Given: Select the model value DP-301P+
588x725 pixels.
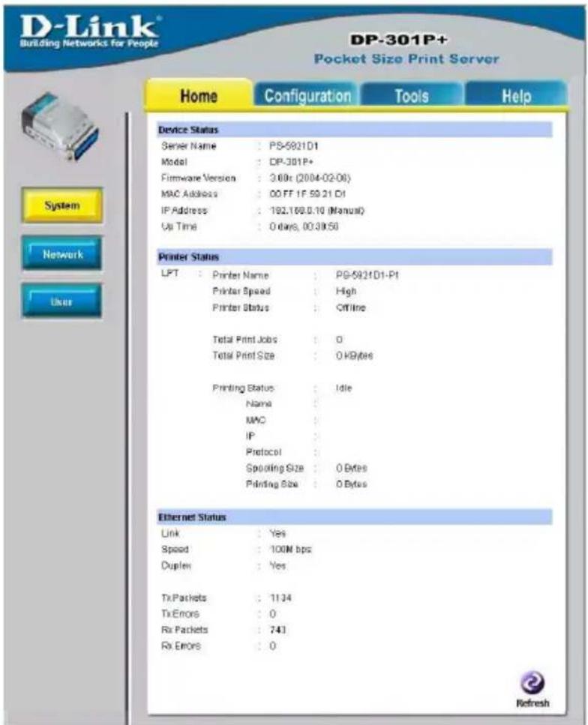Looking at the screenshot, I should [x=292, y=162].
